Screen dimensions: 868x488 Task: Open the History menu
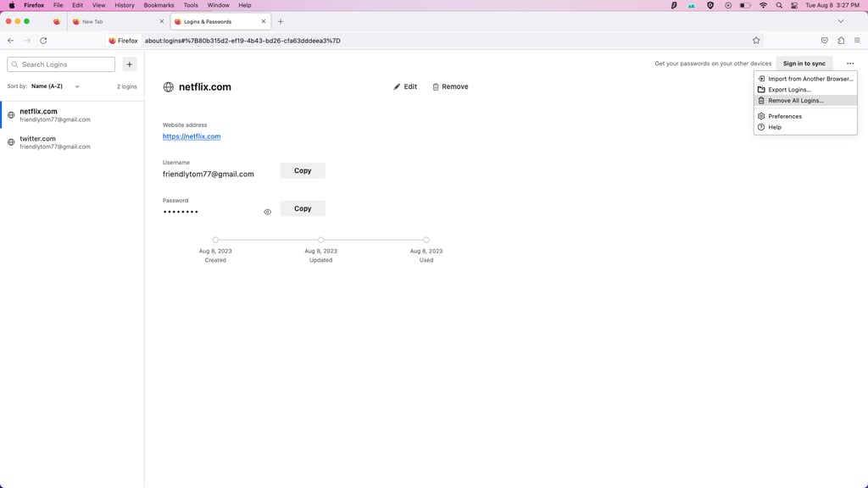coord(124,5)
